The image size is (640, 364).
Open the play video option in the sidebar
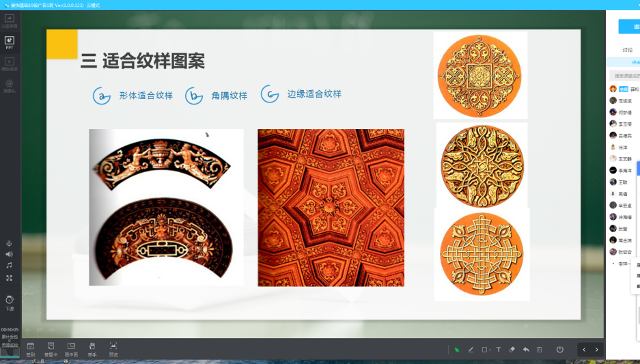[x=10, y=64]
